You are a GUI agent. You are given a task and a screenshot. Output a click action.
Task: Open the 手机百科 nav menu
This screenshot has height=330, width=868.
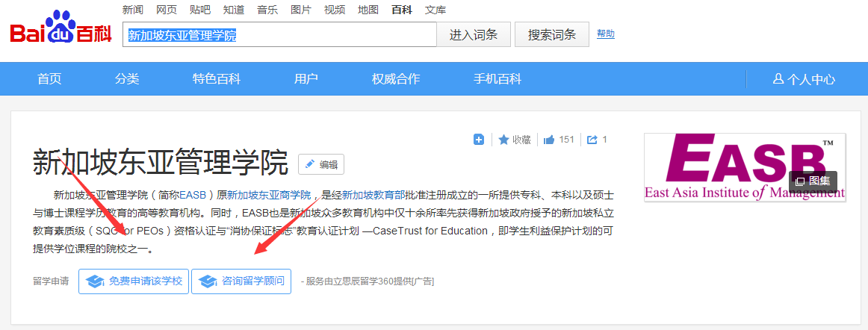point(497,78)
